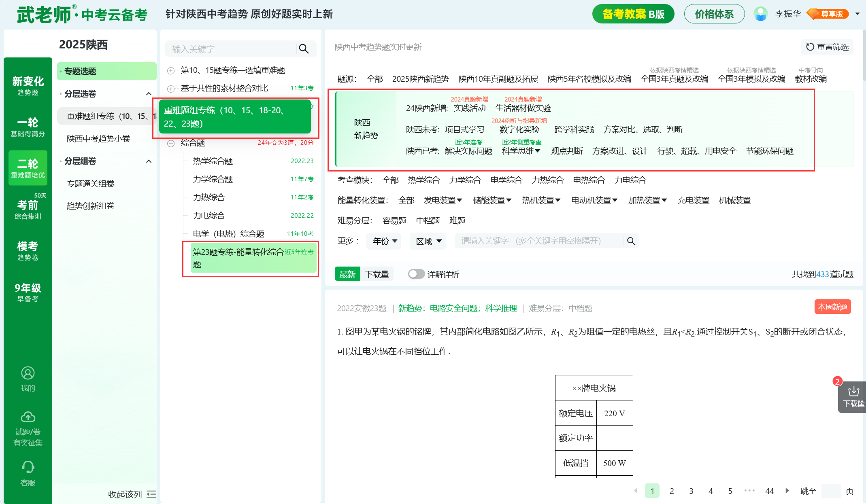Switch to 下载量 sort tab
This screenshot has width=866, height=504.
coord(377,274)
